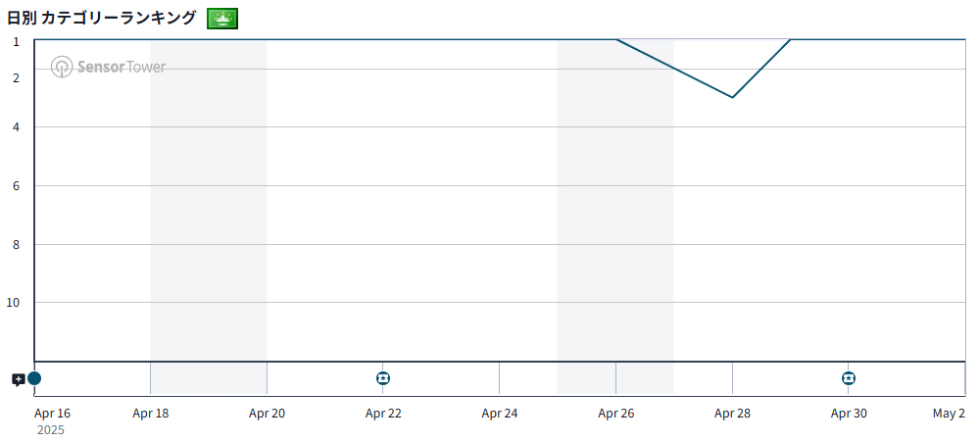Click the Apr 20 date label
Image resolution: width=980 pixels, height=442 pixels.
[x=267, y=414]
